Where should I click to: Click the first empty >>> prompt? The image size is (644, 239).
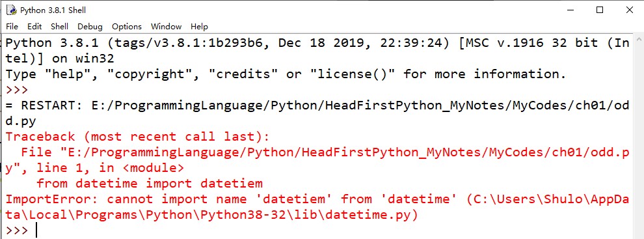tap(17, 90)
